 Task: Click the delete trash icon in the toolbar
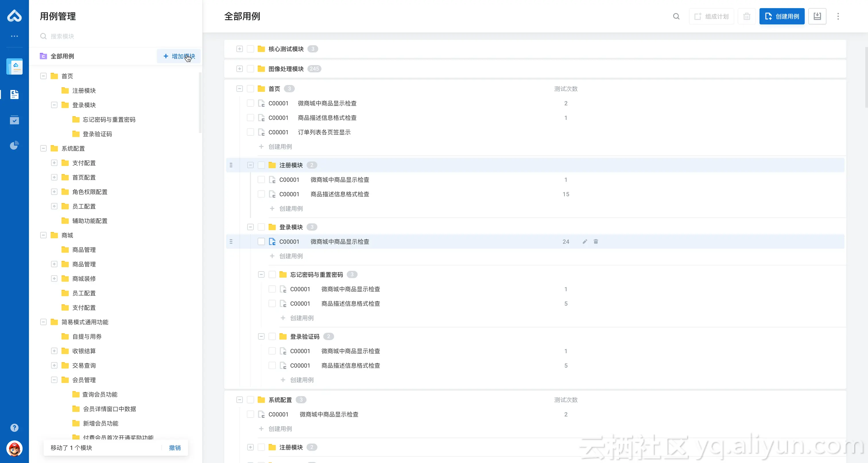tap(747, 16)
